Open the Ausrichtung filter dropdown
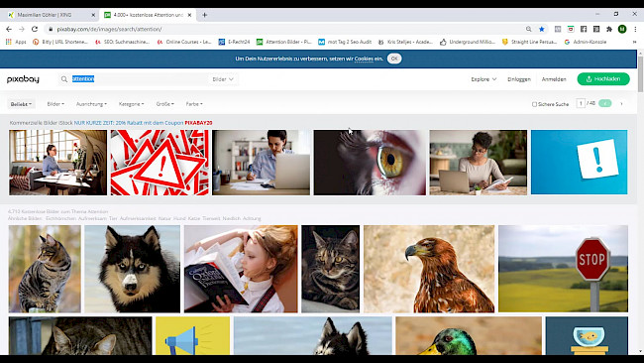The width and height of the screenshot is (644, 363). tap(91, 104)
